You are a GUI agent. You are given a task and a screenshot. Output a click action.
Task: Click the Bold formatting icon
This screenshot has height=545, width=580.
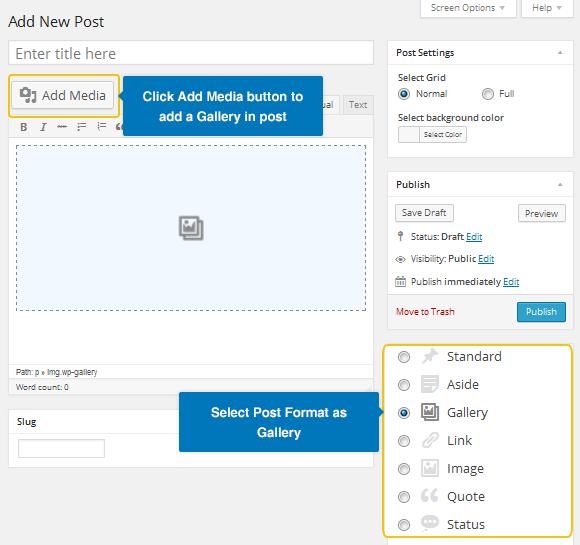tap(24, 127)
